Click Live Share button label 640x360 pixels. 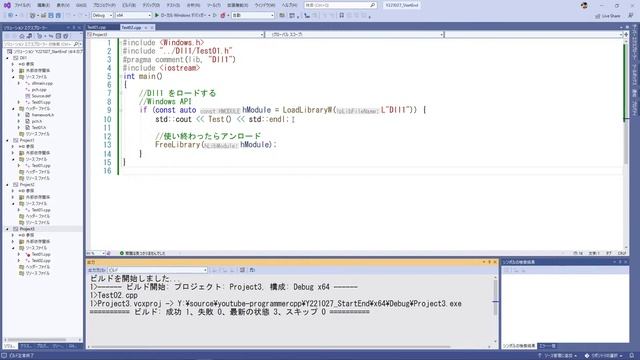611,16
